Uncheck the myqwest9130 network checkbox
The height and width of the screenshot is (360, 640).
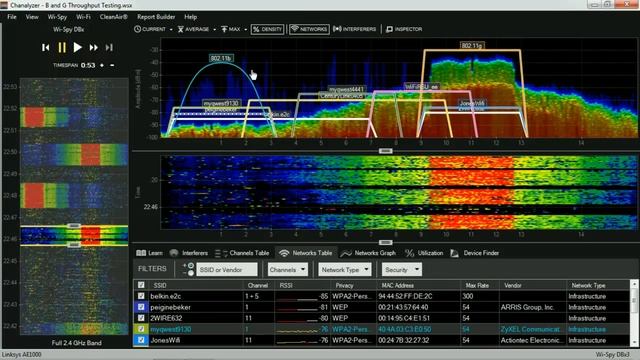141,329
